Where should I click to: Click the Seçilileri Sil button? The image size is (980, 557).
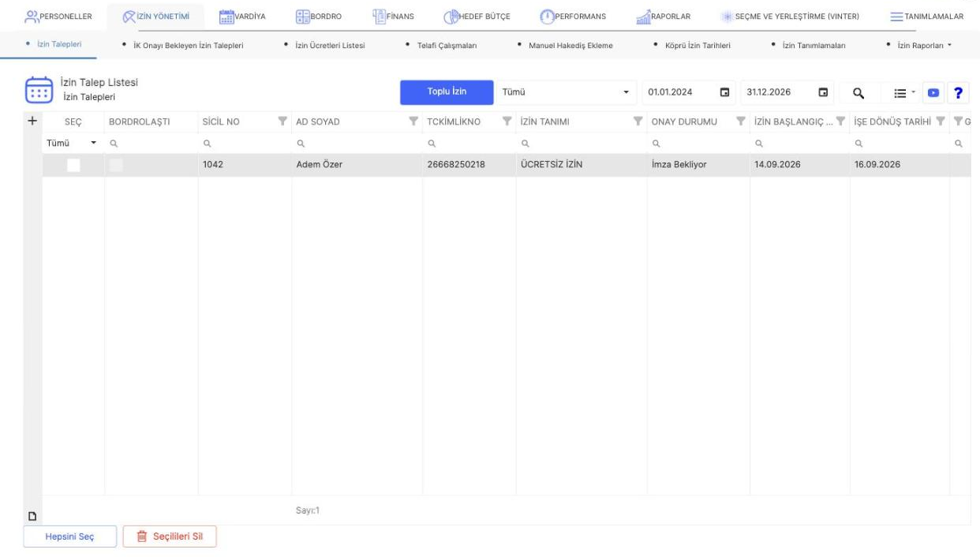click(170, 536)
